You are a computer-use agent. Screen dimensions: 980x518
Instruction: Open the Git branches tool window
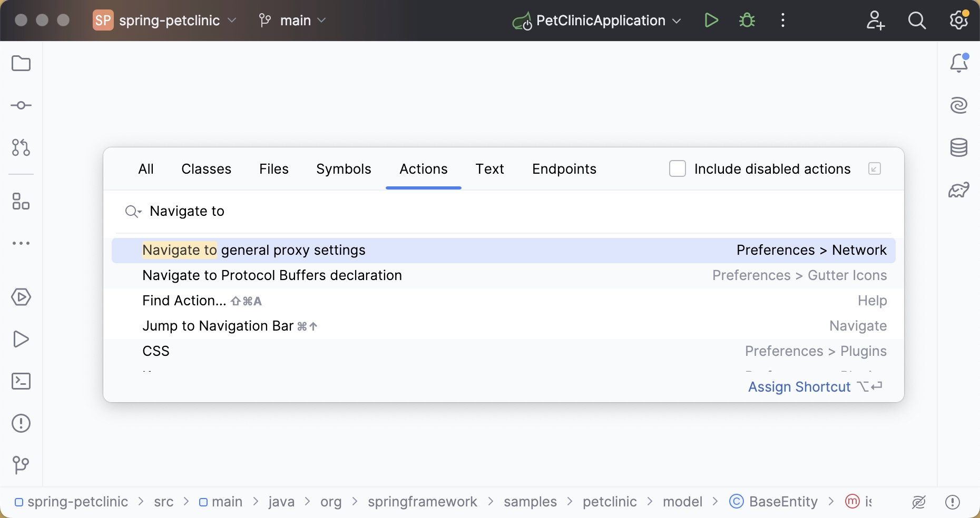21,465
